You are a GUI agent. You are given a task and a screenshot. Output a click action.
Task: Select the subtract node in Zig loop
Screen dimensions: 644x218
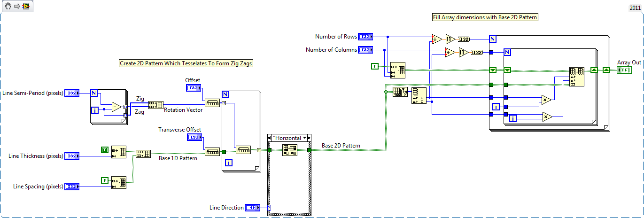[116, 106]
